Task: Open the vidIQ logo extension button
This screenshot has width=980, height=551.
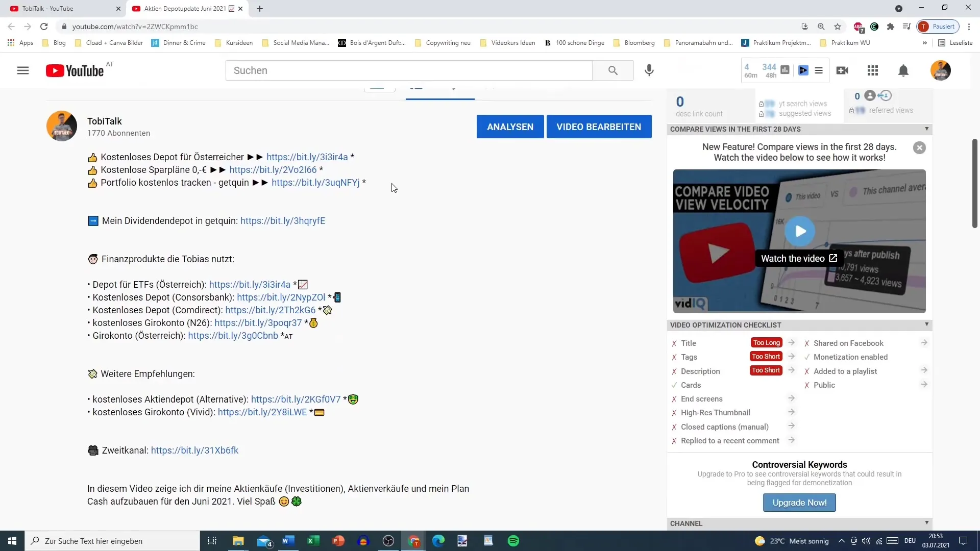Action: [803, 70]
